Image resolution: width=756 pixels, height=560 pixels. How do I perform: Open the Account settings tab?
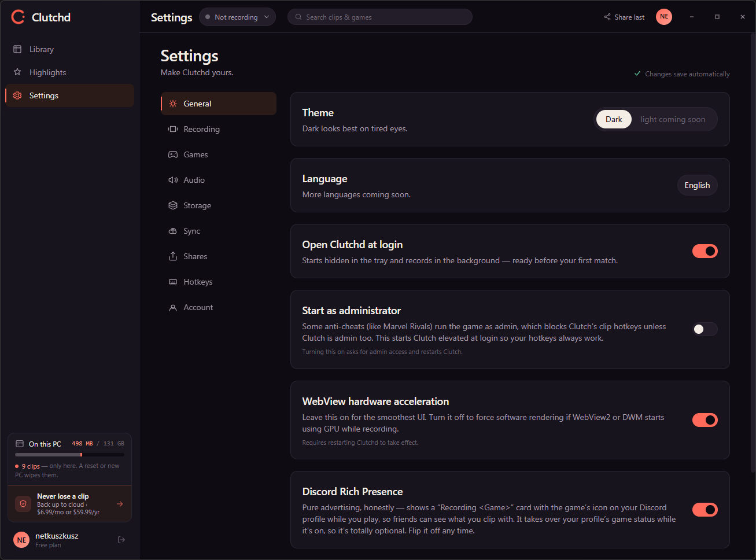coord(219,307)
